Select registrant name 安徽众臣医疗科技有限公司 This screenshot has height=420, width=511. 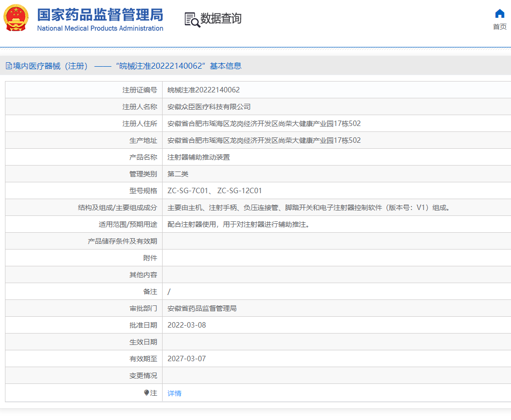[x=209, y=107]
